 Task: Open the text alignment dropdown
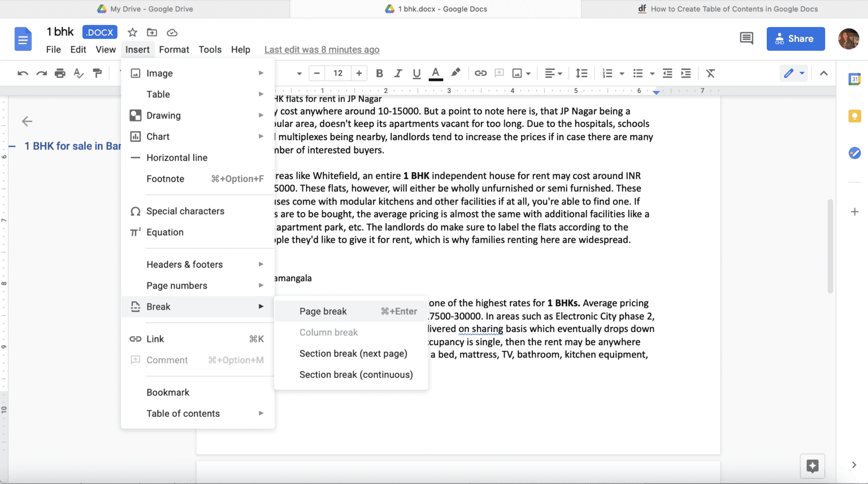(x=554, y=73)
